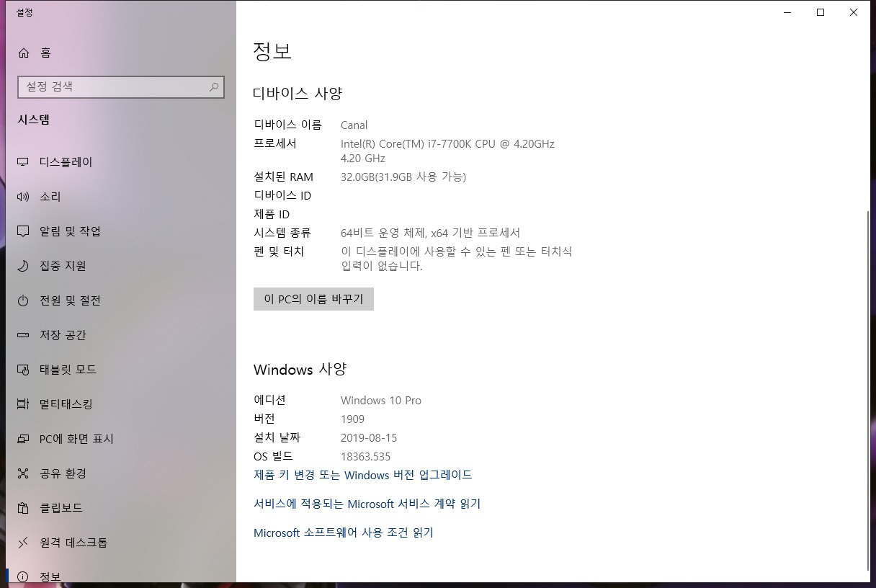Go to 알림 및 작업 page
Image resolution: width=876 pixels, height=588 pixels.
(x=121, y=231)
